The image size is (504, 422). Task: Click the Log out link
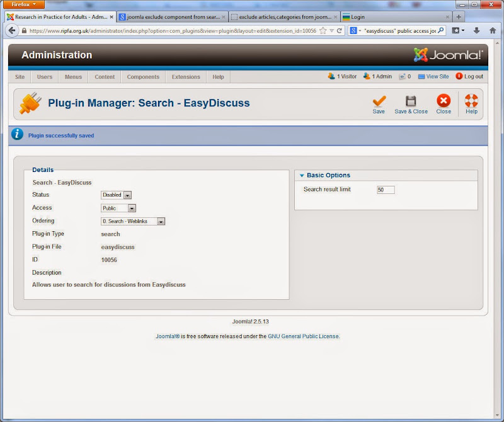[469, 76]
